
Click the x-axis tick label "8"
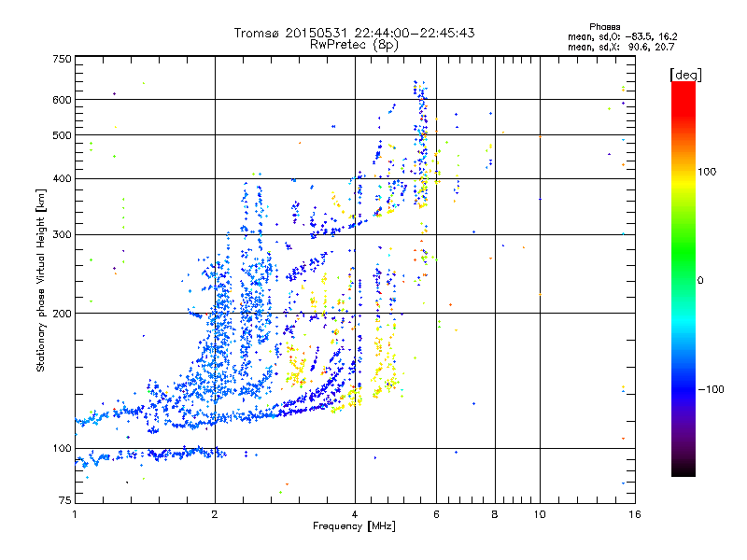[x=495, y=514]
